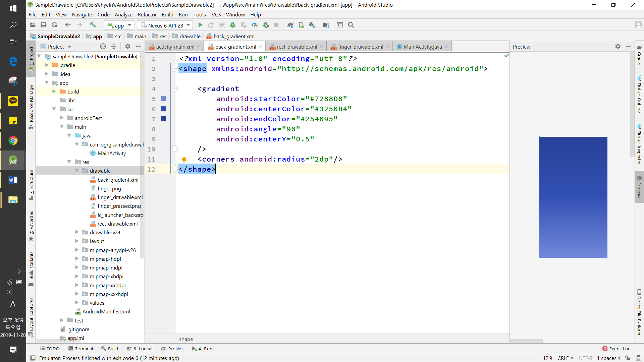Open the Nexus 6 API 28 device dropdown
The height and width of the screenshot is (362, 644).
pos(165,25)
